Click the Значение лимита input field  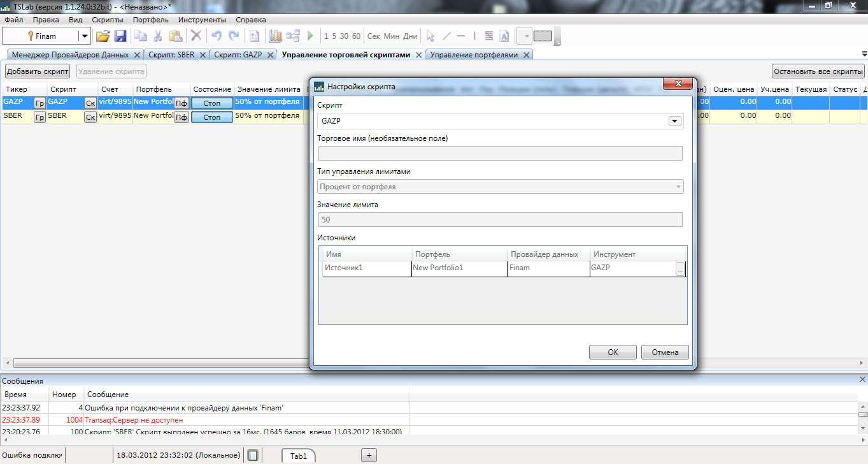[x=500, y=220]
